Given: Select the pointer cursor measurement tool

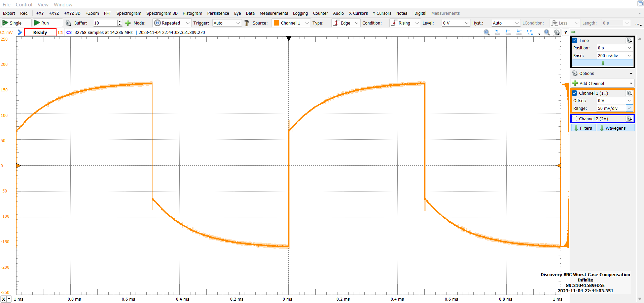Looking at the screenshot, I should pyautogui.click(x=497, y=32).
